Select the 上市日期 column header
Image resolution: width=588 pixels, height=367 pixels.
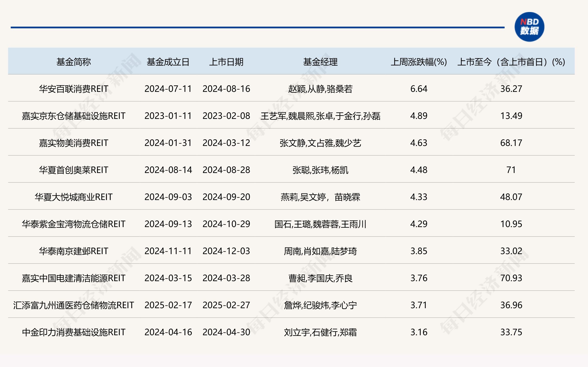[x=226, y=62]
